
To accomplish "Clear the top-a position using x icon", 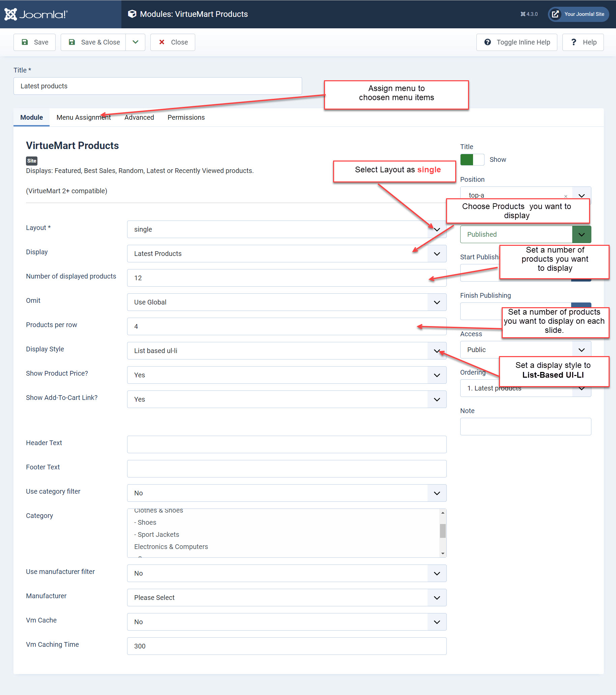I will point(566,196).
